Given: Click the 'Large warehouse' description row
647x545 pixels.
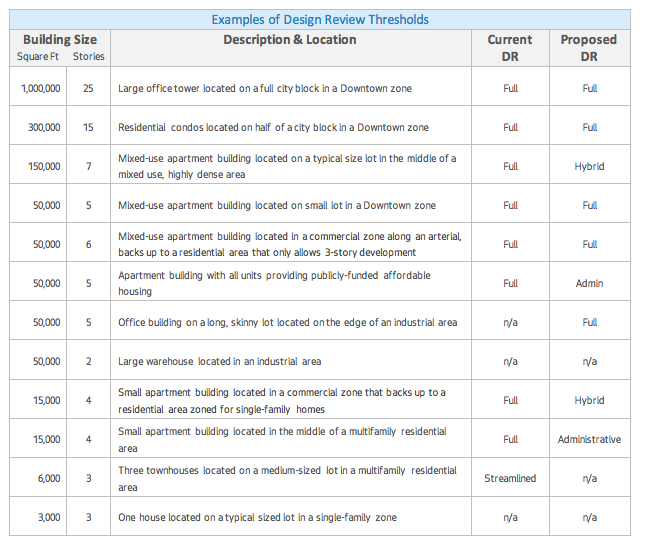Looking at the screenshot, I should [219, 361].
